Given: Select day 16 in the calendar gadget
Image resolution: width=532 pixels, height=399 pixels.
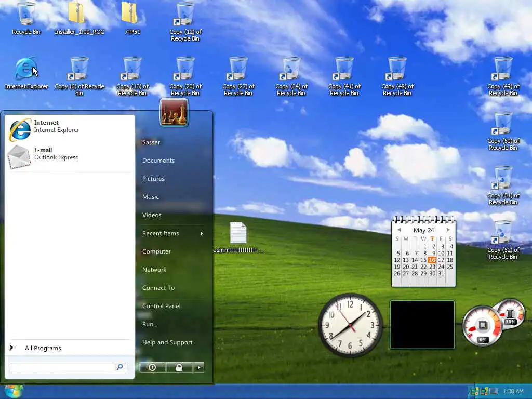Looking at the screenshot, I should 432,260.
